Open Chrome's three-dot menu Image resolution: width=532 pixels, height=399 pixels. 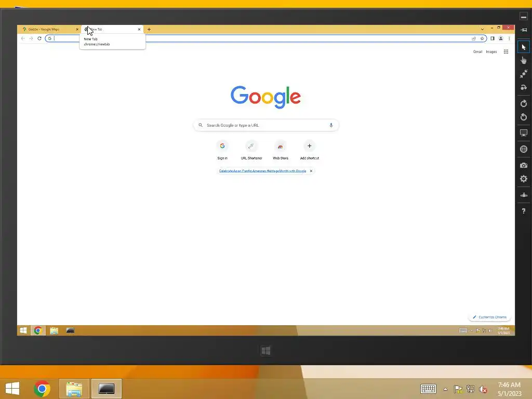click(x=509, y=38)
